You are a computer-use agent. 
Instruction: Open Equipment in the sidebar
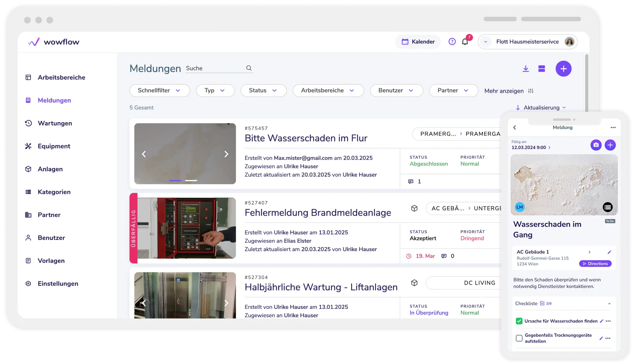coord(47,146)
